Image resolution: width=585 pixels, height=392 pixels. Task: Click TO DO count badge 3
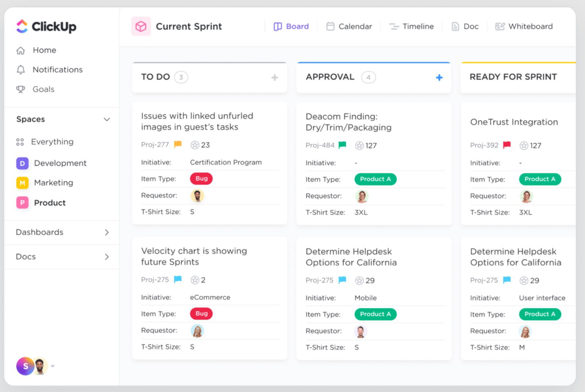(x=181, y=78)
